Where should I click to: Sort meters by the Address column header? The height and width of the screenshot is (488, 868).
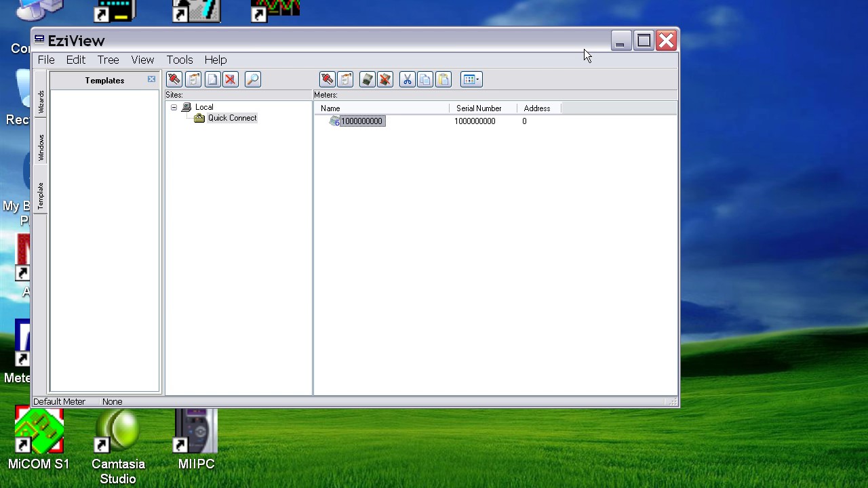click(x=539, y=108)
